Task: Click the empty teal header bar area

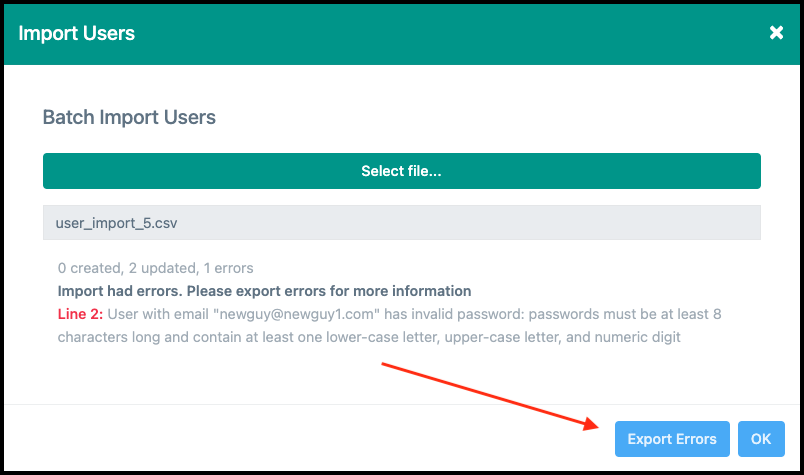Action: point(450,33)
